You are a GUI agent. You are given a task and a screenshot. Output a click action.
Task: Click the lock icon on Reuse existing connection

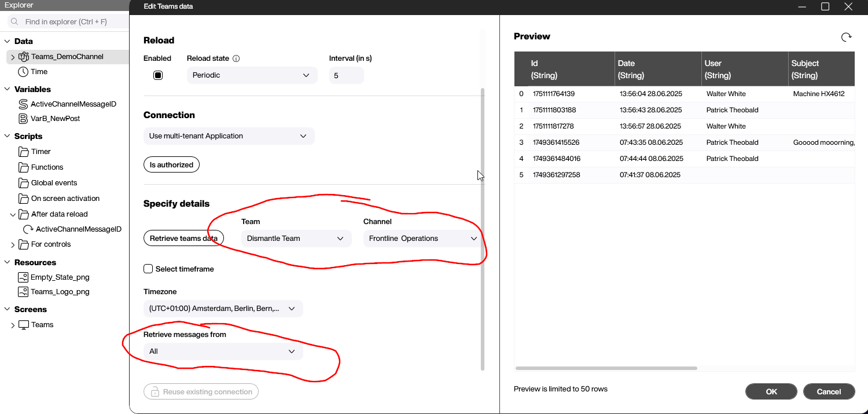point(155,392)
